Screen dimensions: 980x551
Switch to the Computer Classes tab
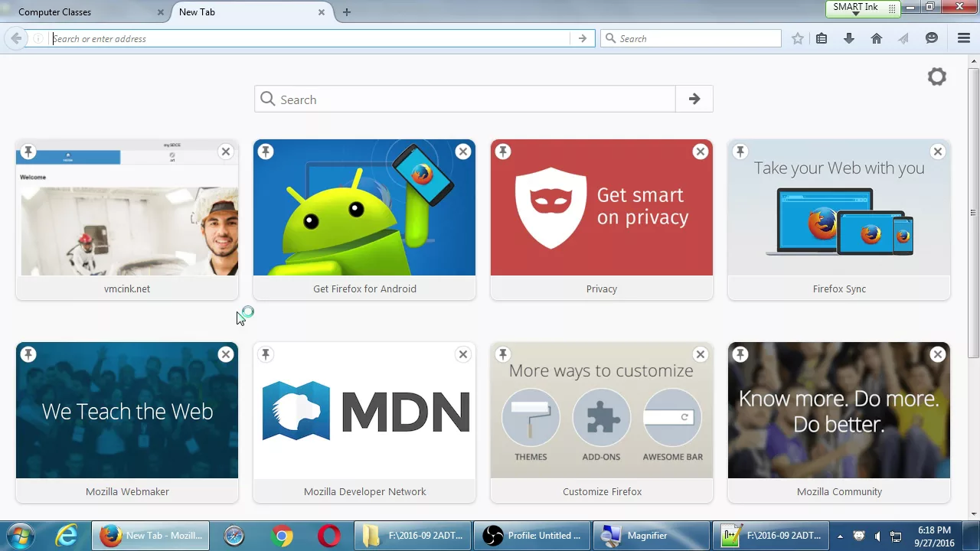(x=84, y=12)
